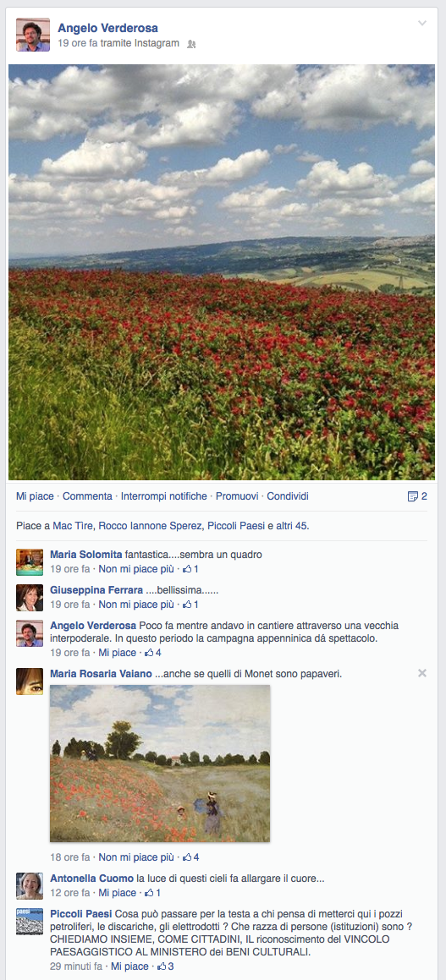View likes on the Monet painting comment
The image size is (446, 980).
190,857
